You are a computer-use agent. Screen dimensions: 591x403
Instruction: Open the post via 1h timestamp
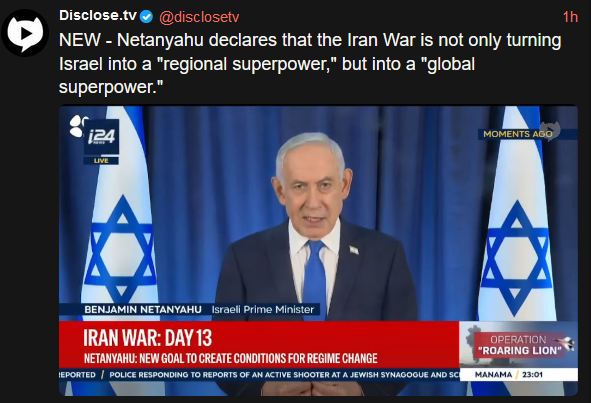pyautogui.click(x=570, y=17)
